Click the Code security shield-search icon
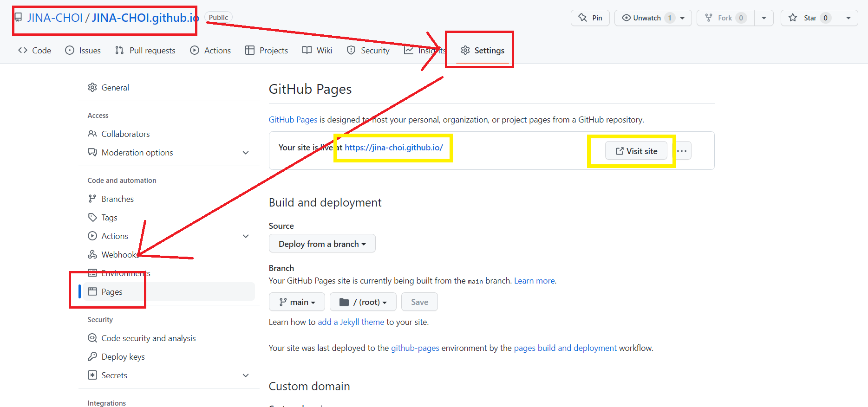Screen dimensions: 868x407 [92, 338]
